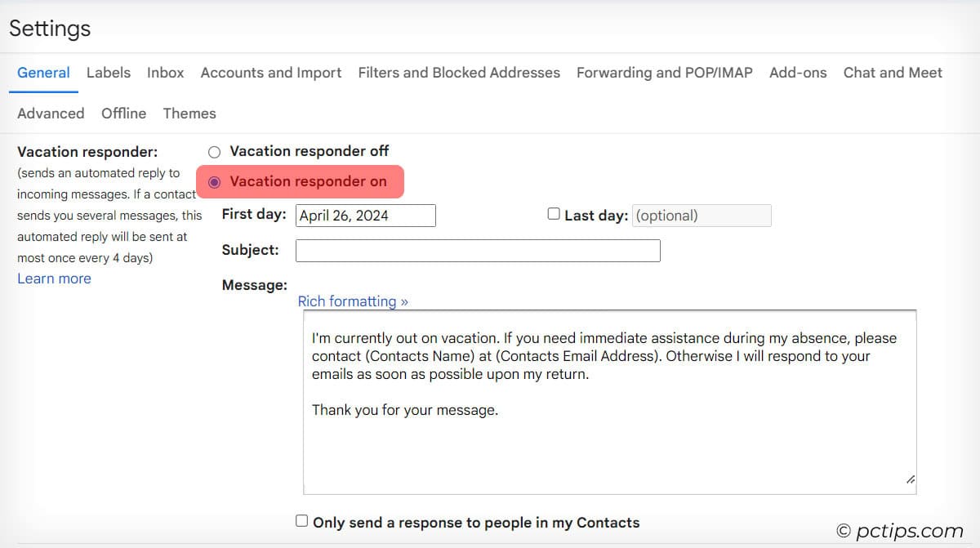980x548 pixels.
Task: Switch to the Add-ons tab
Action: [797, 73]
